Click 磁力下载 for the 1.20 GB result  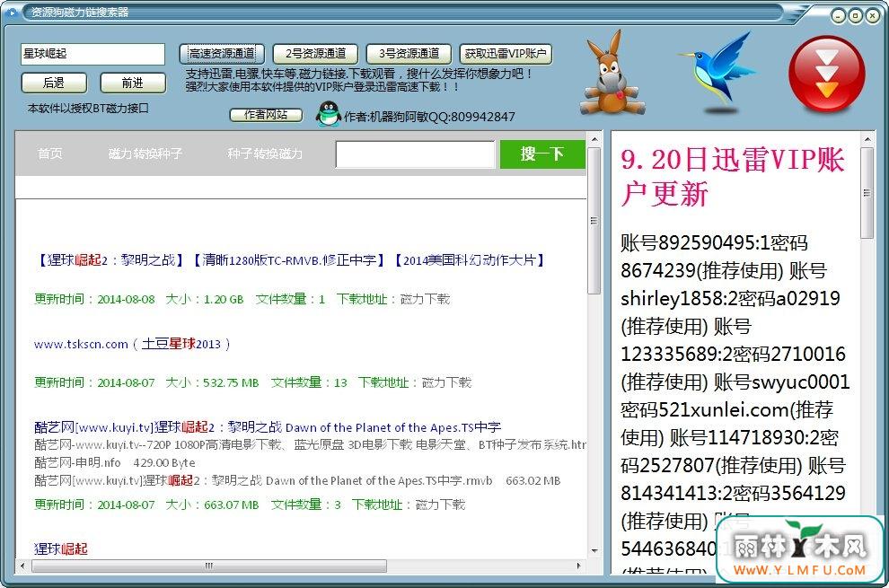click(426, 299)
